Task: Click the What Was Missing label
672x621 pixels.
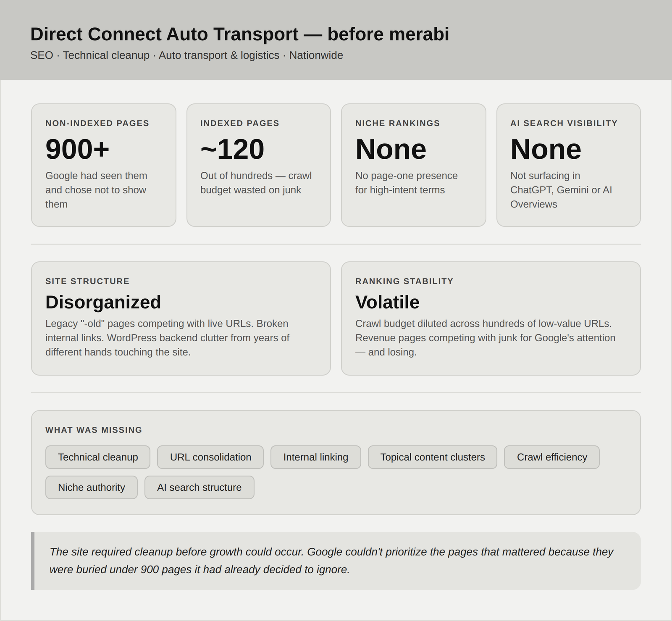Action: (94, 430)
